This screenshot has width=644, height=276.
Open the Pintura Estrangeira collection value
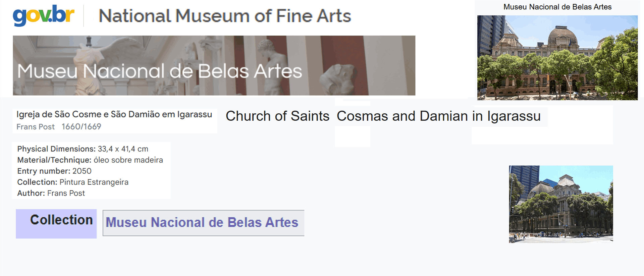pyautogui.click(x=94, y=182)
